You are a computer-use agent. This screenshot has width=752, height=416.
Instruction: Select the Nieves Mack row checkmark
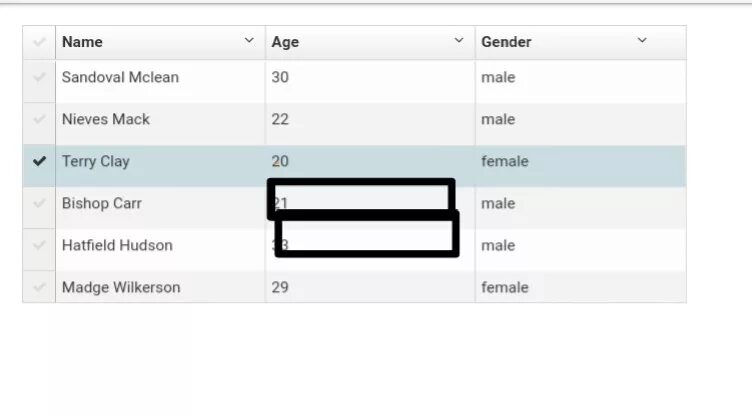click(x=39, y=119)
